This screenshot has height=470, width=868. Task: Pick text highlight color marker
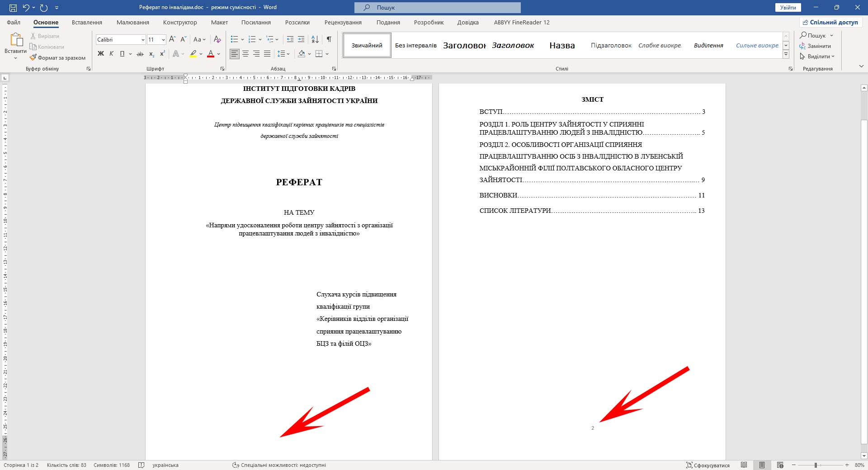[193, 54]
